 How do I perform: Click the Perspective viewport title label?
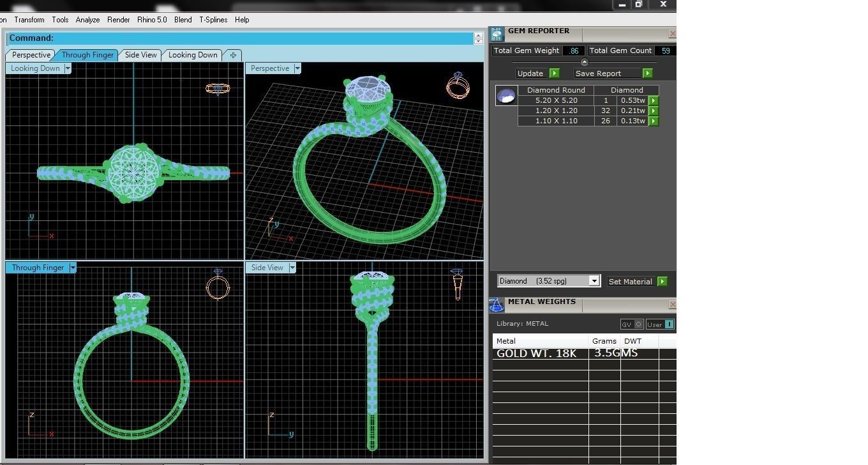pyautogui.click(x=270, y=68)
